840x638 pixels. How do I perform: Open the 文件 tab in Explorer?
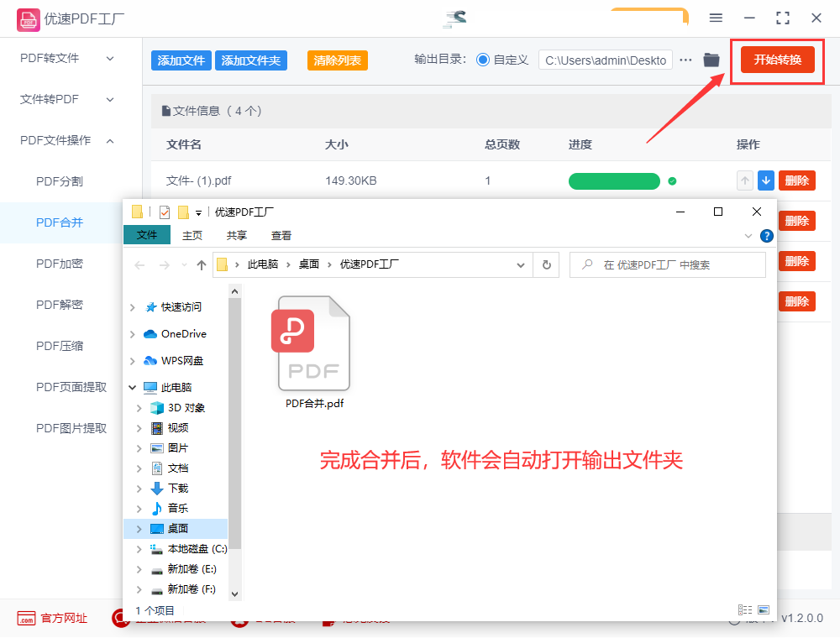[x=147, y=235]
